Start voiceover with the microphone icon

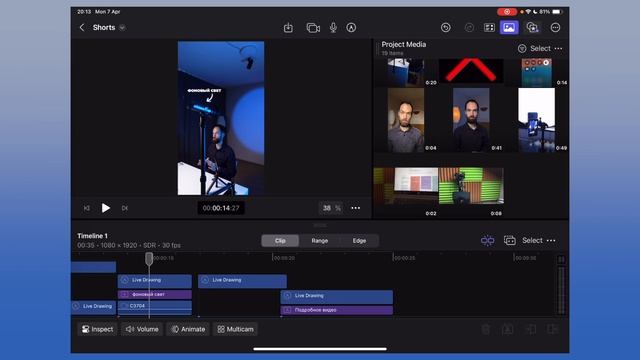333,28
